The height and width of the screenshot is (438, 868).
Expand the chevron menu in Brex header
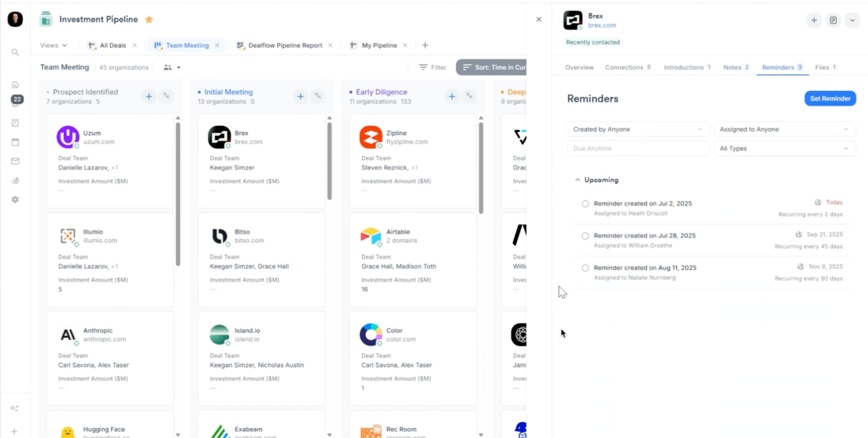852,21
